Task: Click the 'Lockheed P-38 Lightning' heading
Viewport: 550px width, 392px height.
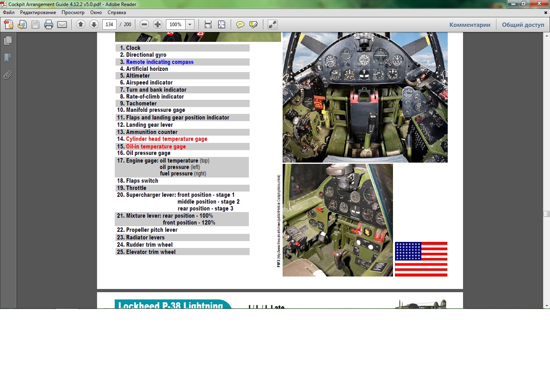Action: [171, 305]
